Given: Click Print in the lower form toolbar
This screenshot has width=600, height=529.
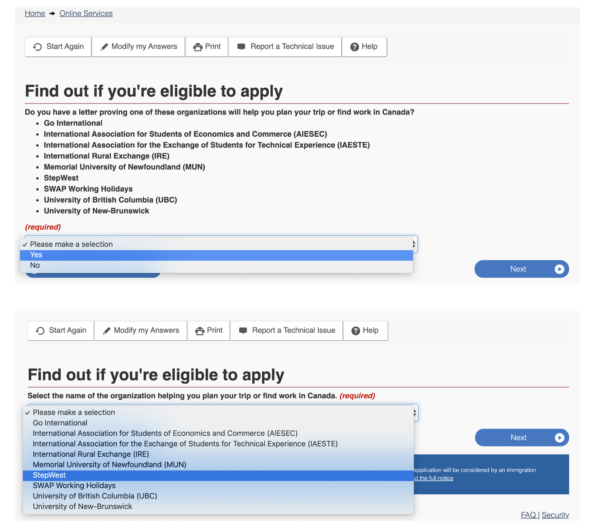Looking at the screenshot, I should (209, 330).
